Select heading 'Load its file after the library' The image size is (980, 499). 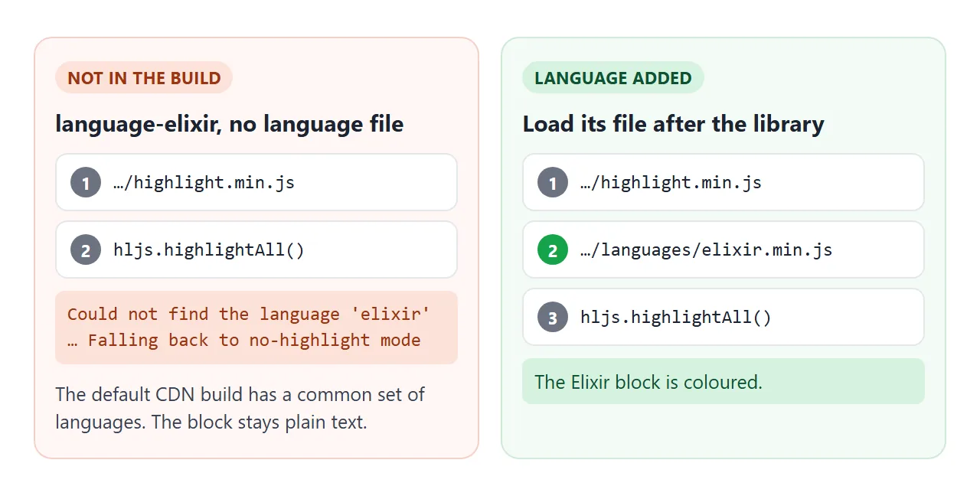tap(674, 124)
